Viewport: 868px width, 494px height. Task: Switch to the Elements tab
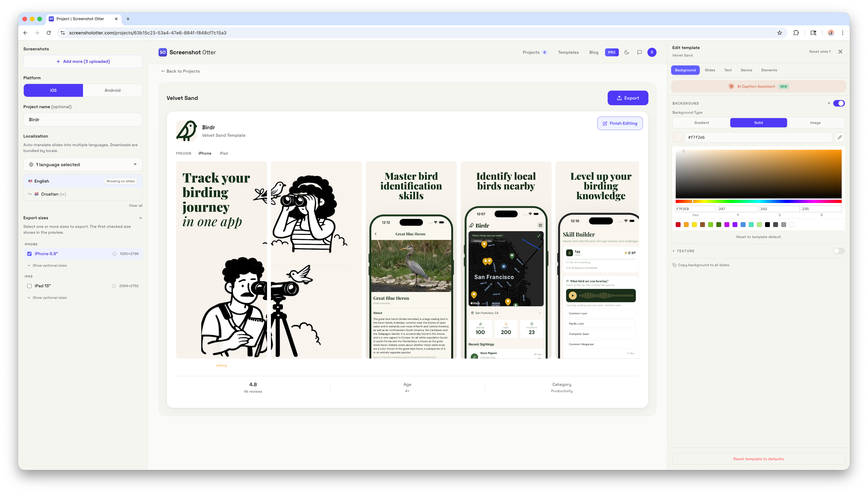[x=769, y=70]
